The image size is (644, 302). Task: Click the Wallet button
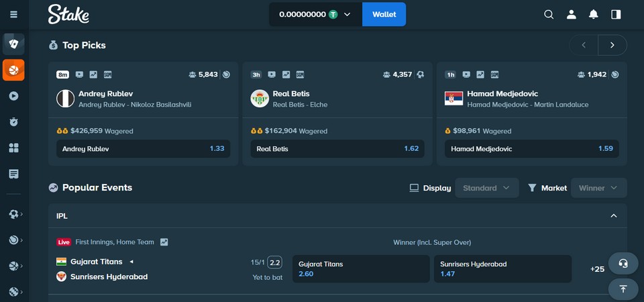384,14
